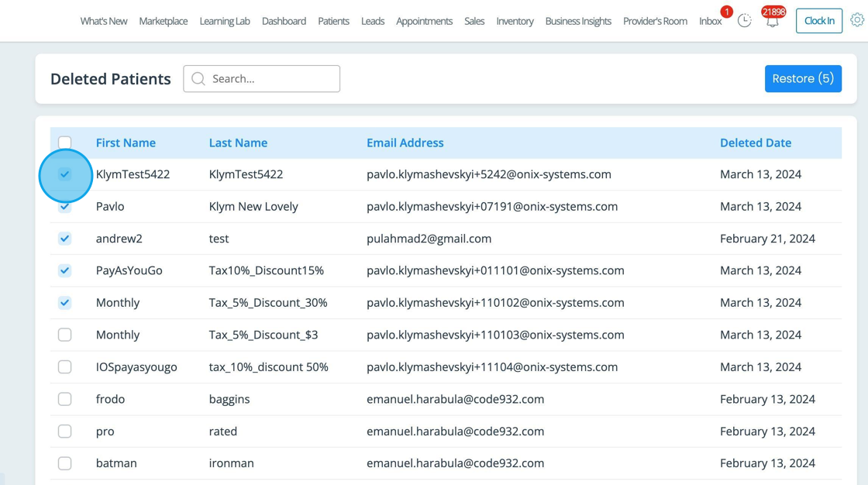Click the February 21, 2024 date
The height and width of the screenshot is (485, 868).
(767, 239)
